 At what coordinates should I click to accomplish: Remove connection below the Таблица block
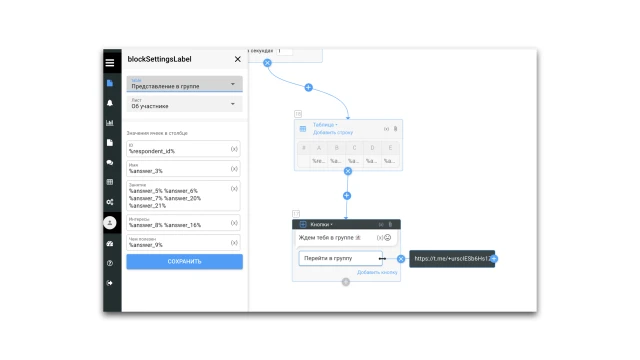coord(348,171)
